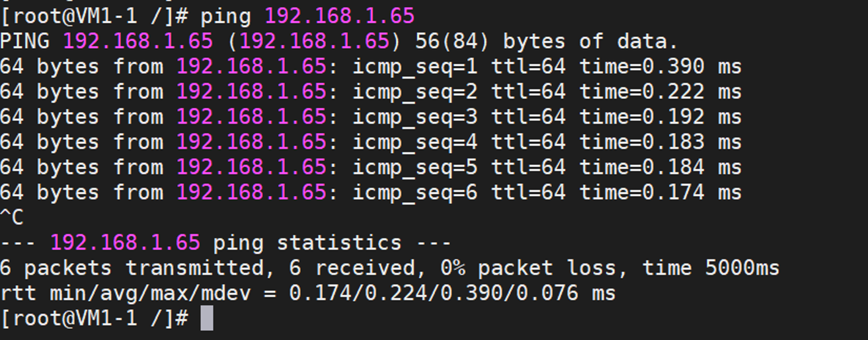Click the final [root@VM1-1 /]# prompt

[x=95, y=319]
